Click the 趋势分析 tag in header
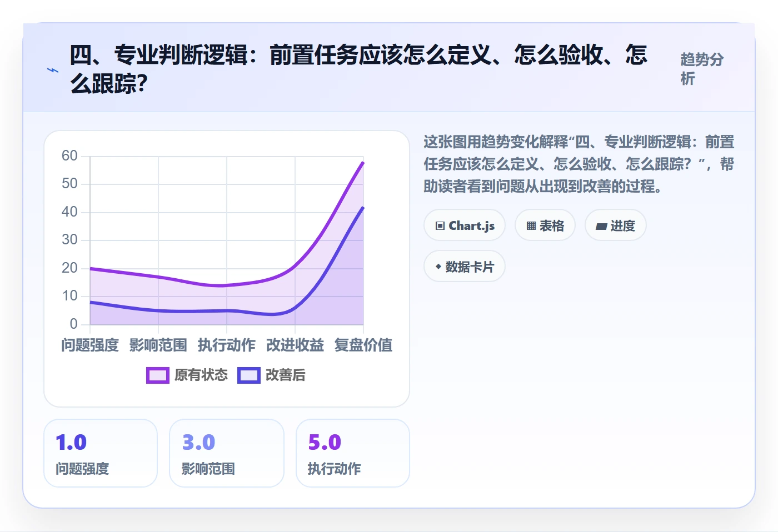The image size is (778, 532). click(702, 69)
